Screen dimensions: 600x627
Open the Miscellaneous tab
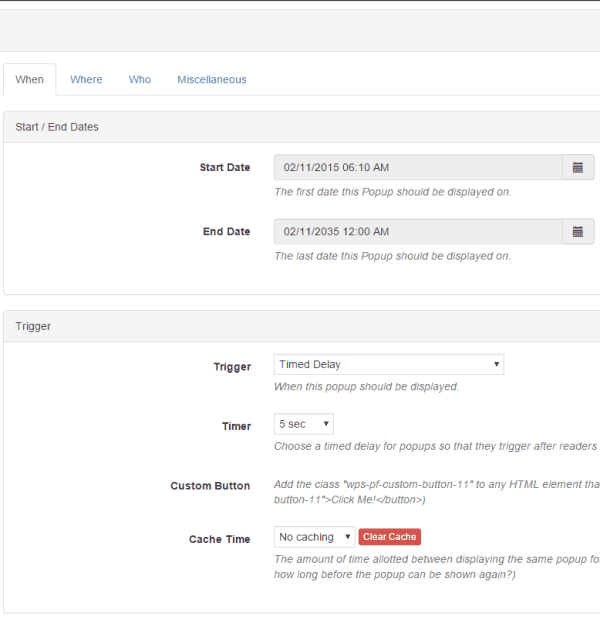(x=212, y=80)
